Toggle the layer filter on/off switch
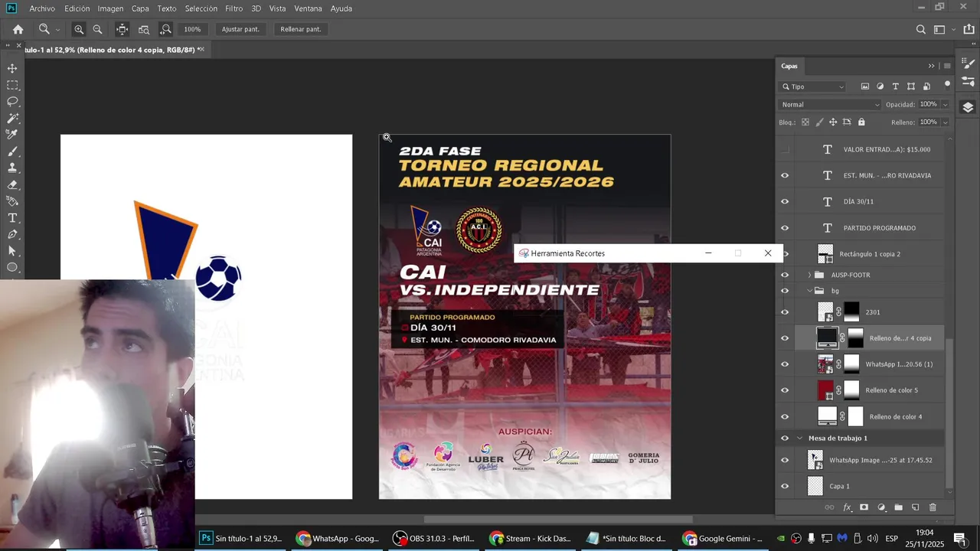The width and height of the screenshot is (980, 551). click(947, 84)
